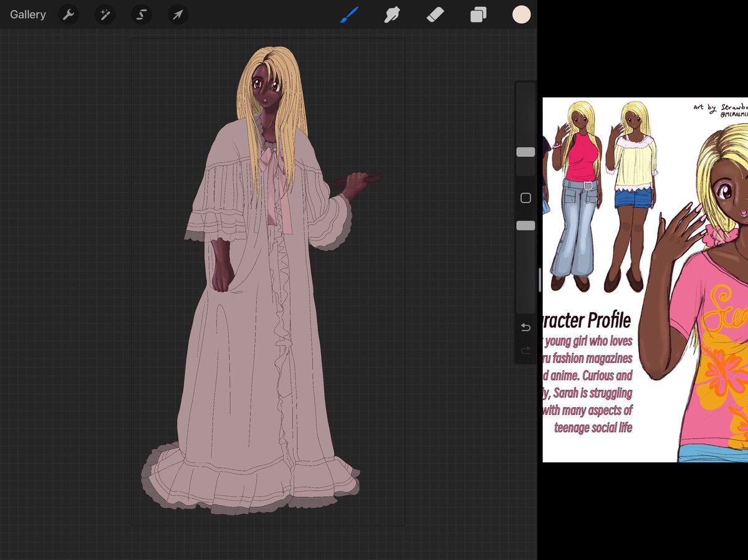
Task: Undo the last stroke
Action: [x=525, y=328]
